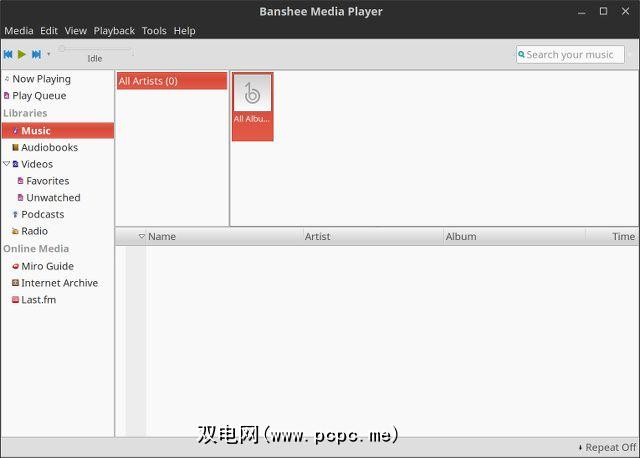Open Internet Archive online source

[x=58, y=283]
